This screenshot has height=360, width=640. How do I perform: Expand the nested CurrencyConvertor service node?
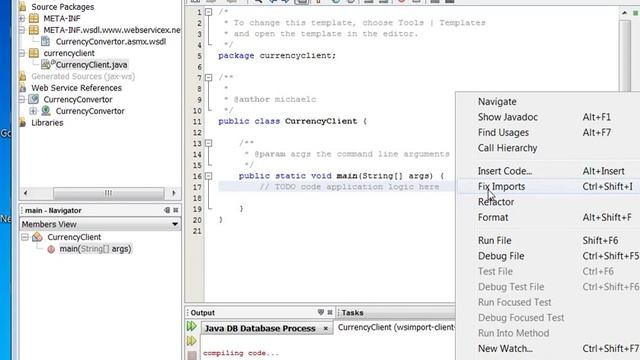pos(33,111)
